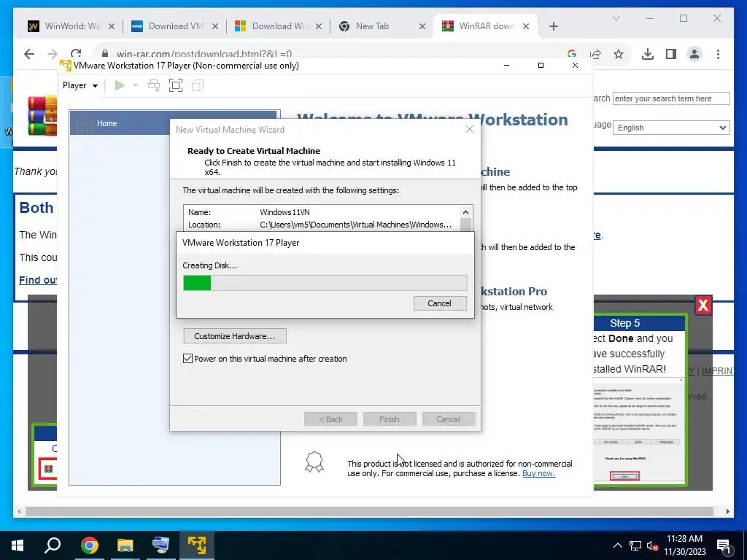Click the Unity mode toolbar icon
The image size is (747, 560).
198,85
